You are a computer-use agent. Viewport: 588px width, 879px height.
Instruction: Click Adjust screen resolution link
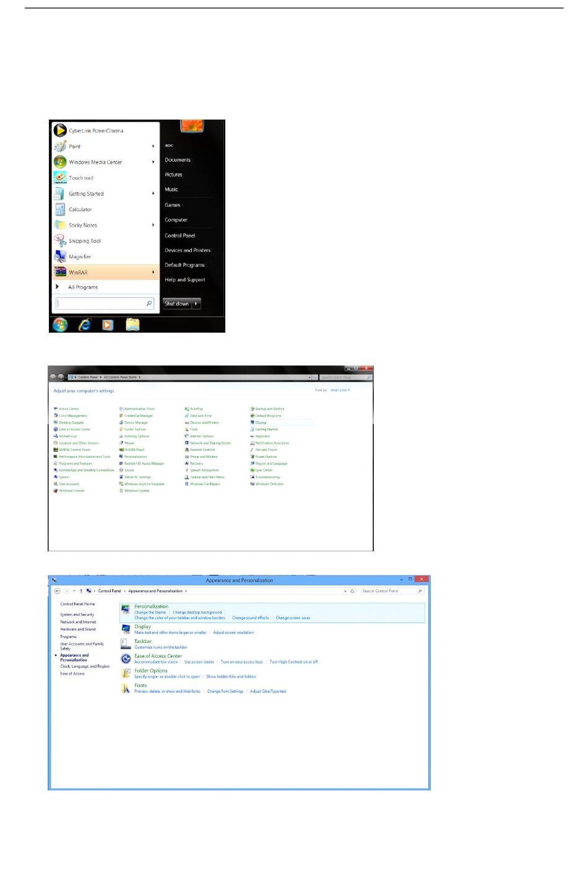[x=233, y=632]
